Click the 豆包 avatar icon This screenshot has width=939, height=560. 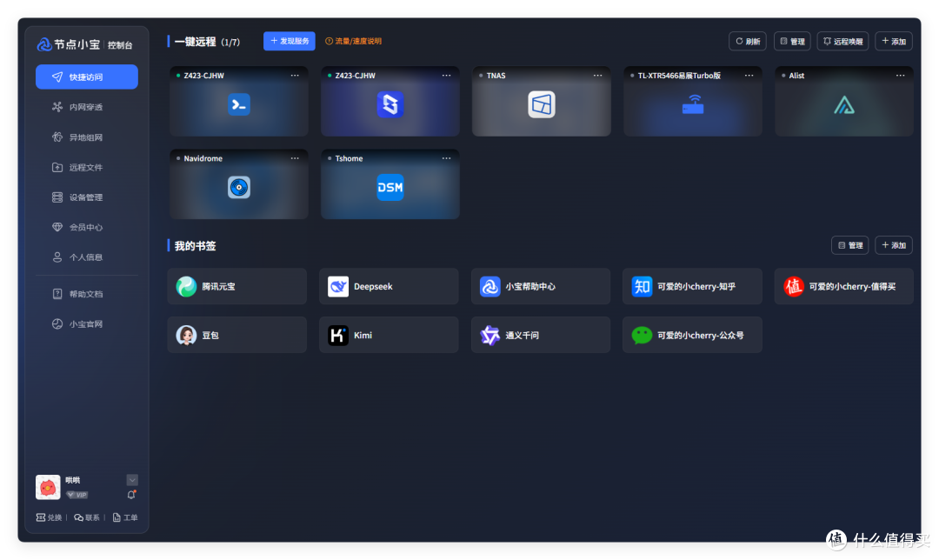[x=186, y=335]
